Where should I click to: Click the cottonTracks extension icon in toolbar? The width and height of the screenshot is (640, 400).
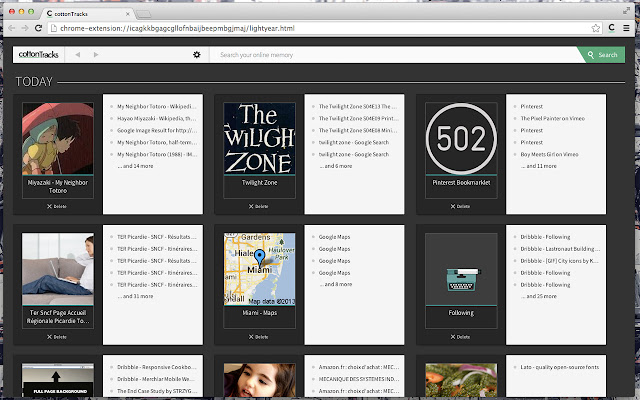[611, 28]
